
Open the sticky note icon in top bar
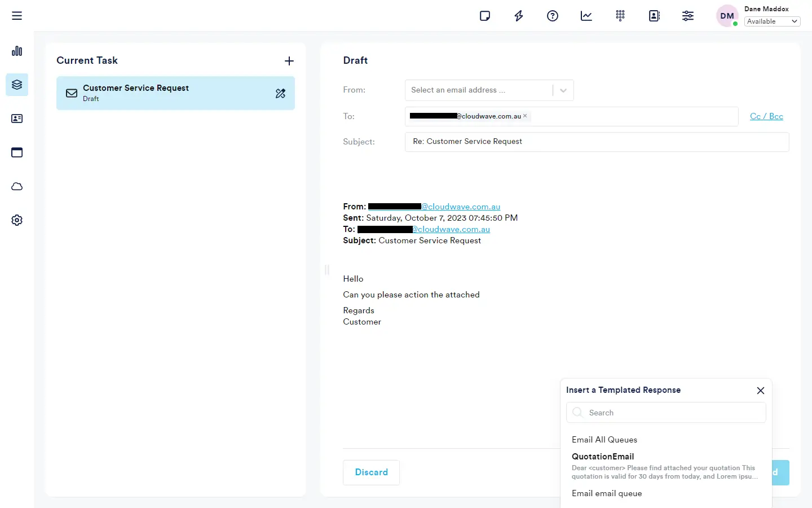point(485,16)
